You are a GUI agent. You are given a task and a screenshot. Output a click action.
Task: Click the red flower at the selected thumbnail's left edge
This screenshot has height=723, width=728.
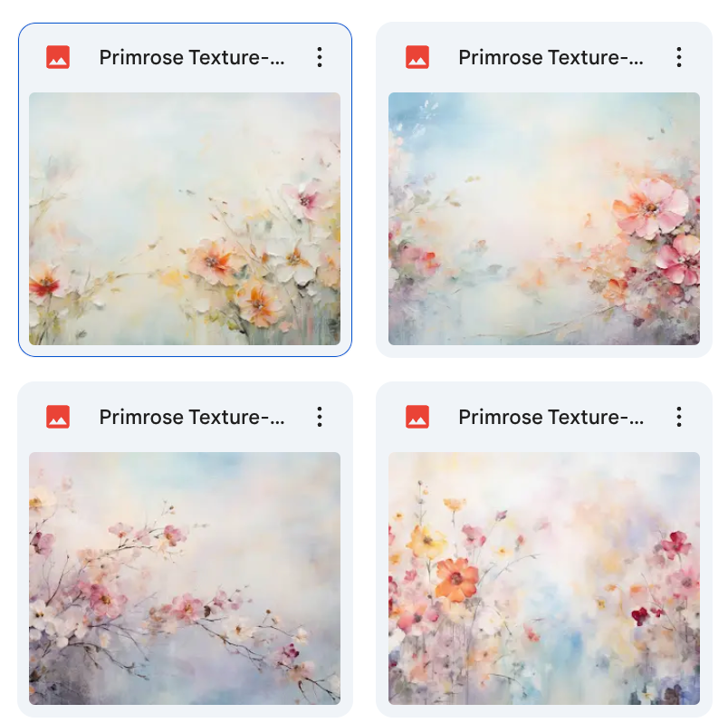(x=43, y=284)
